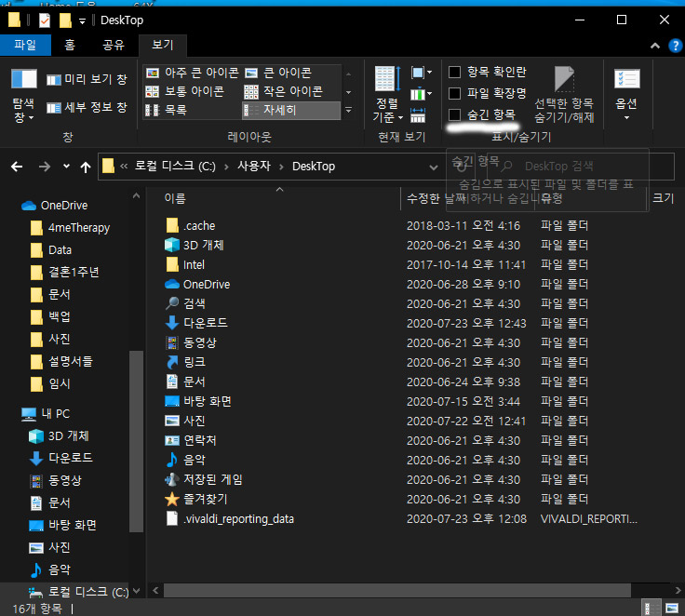
Task: Expand the layout gallery more arrow
Action: coord(348,111)
